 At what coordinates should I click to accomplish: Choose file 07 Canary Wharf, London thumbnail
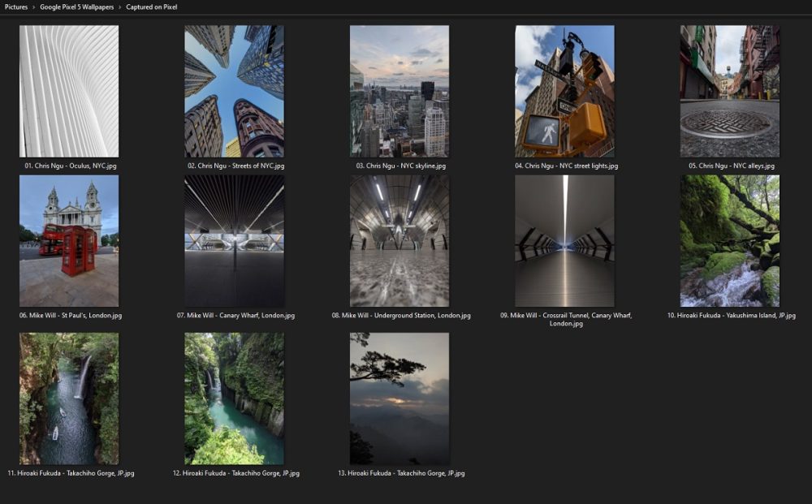pos(234,240)
